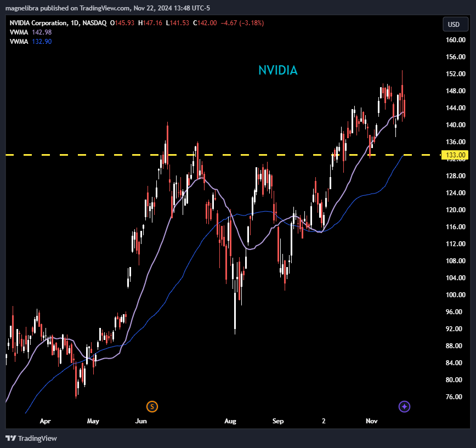476x448 pixels.
Task: Click the open price value O145.93
Action: pos(122,23)
